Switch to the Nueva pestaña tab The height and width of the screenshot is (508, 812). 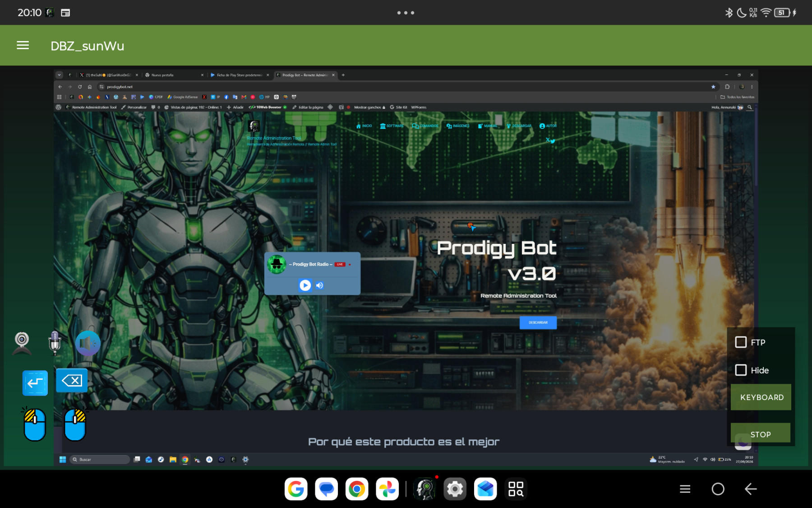pos(174,75)
